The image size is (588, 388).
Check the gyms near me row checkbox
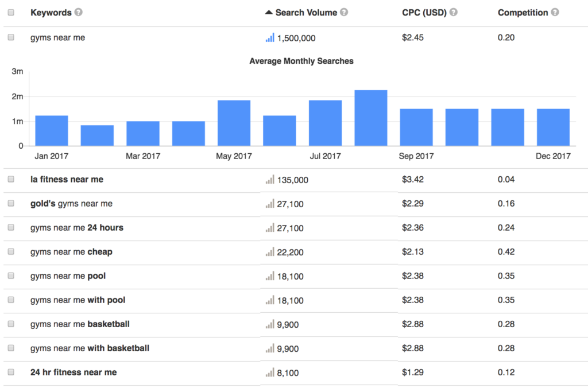click(x=11, y=37)
